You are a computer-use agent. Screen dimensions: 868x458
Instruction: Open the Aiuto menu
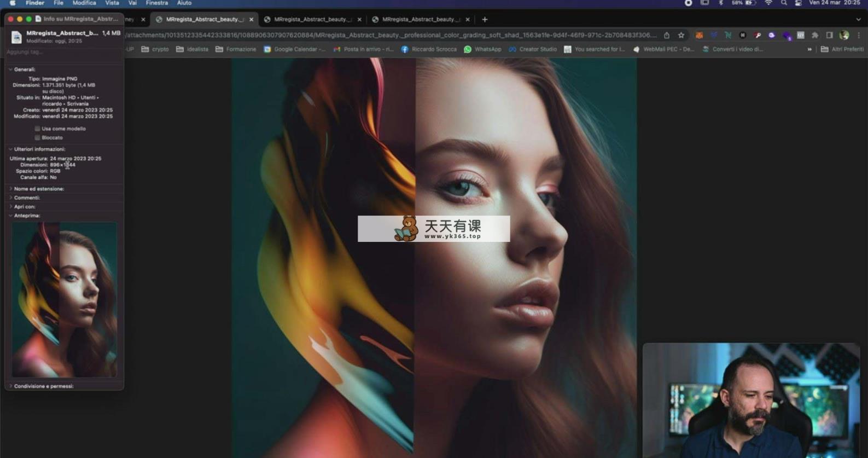pos(184,3)
